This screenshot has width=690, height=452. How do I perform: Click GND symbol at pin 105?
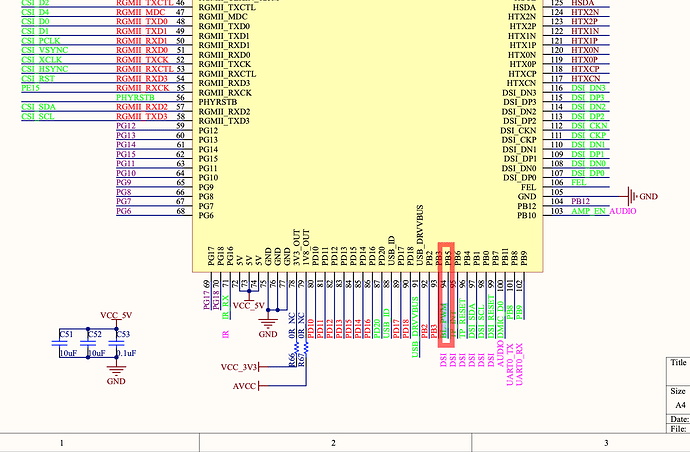click(638, 196)
